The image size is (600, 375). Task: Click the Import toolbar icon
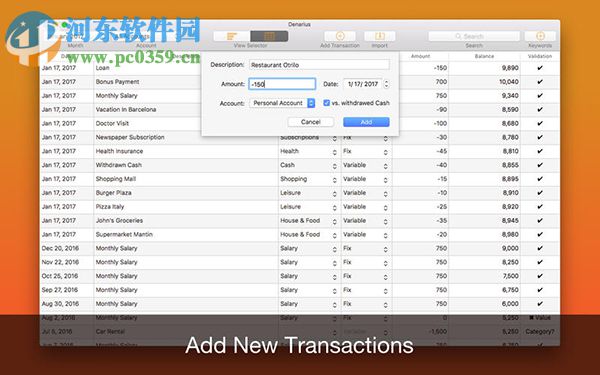tap(380, 36)
